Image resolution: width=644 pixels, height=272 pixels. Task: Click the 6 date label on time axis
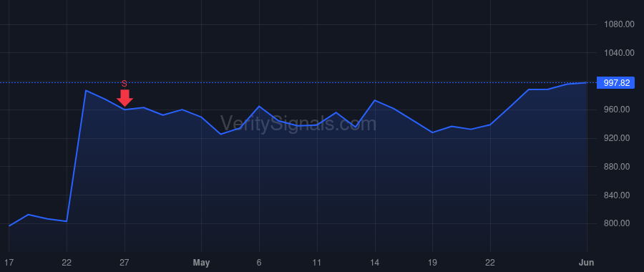(259, 263)
